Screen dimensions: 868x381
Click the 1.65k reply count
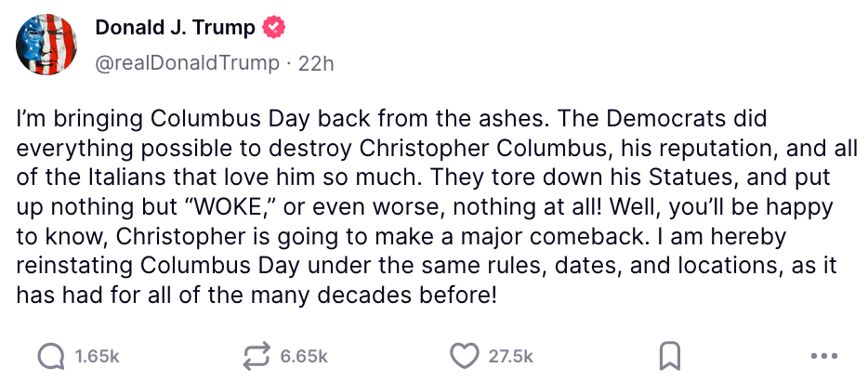point(98,356)
